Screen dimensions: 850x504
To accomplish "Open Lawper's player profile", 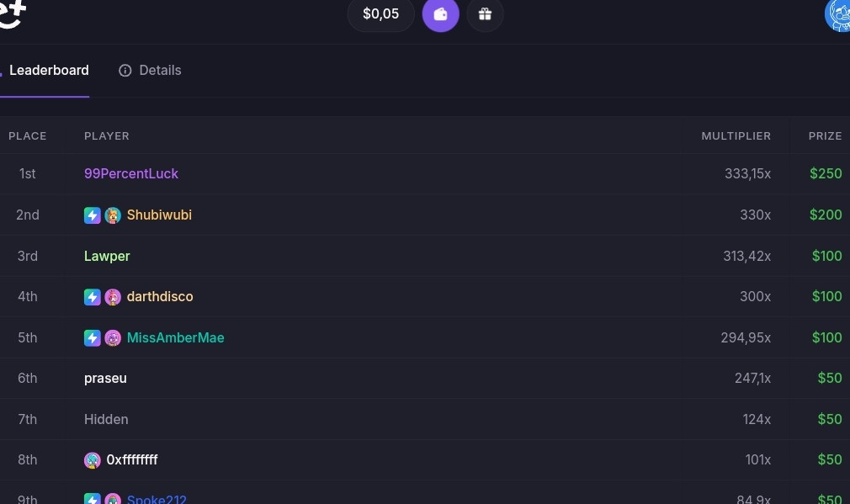I will (107, 256).
